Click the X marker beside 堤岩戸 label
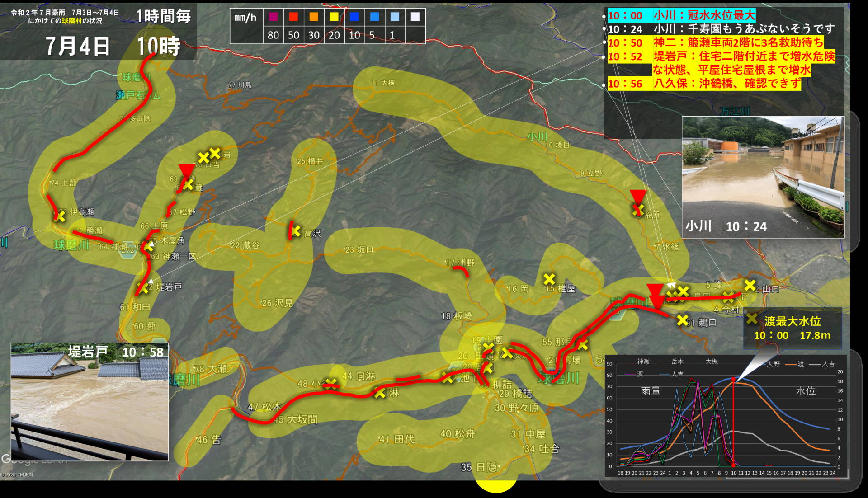The height and width of the screenshot is (498, 868). point(143,287)
